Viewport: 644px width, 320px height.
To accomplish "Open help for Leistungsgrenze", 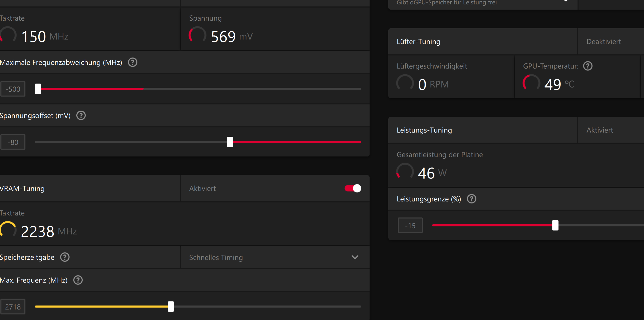I will 472,199.
